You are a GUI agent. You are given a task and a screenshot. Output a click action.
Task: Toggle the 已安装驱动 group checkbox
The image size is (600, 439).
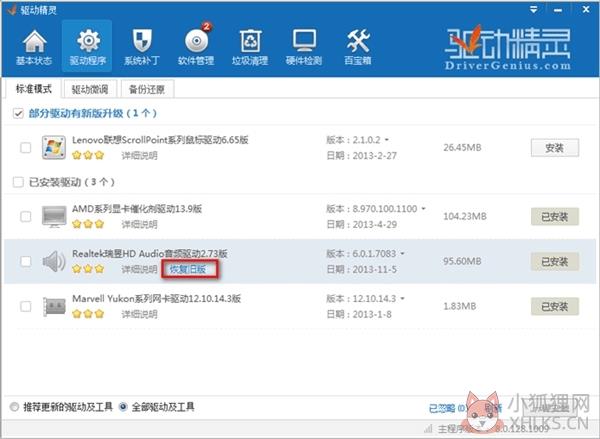pyautogui.click(x=18, y=182)
